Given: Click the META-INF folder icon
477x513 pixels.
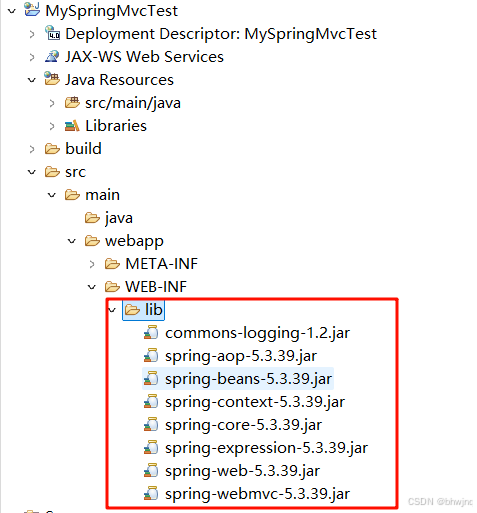Looking at the screenshot, I should [112, 264].
